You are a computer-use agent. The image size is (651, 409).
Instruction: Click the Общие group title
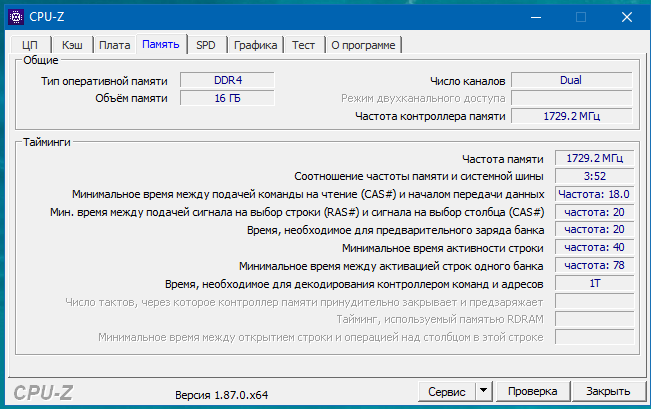click(x=40, y=60)
